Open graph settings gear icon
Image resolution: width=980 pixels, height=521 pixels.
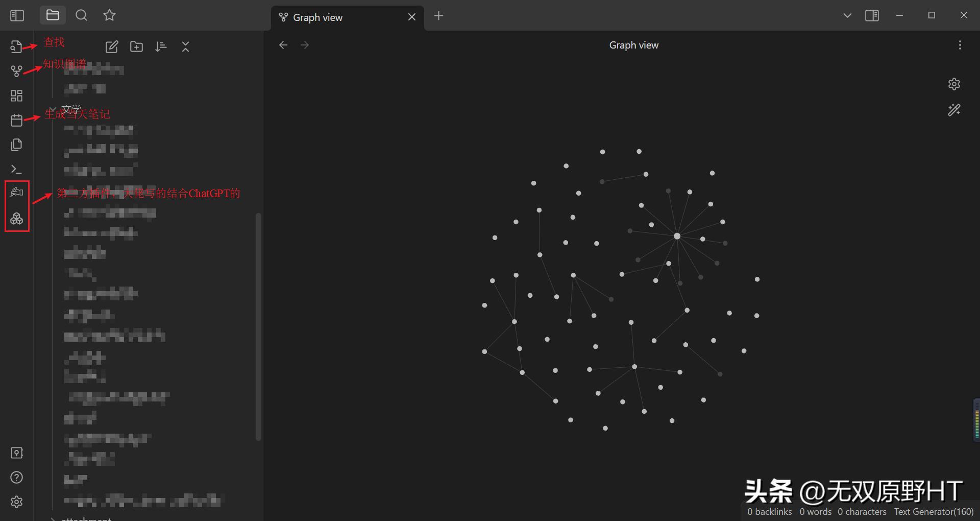pyautogui.click(x=954, y=84)
